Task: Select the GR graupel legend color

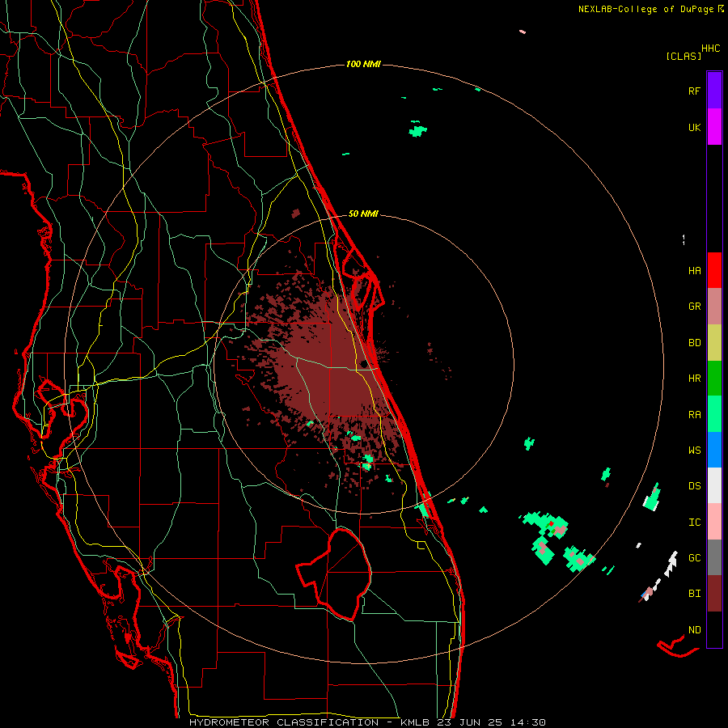Action: [x=714, y=307]
